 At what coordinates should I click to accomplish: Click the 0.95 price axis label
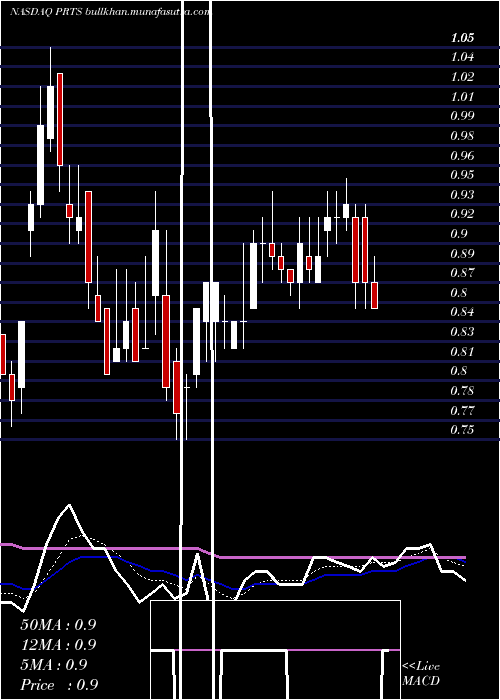coord(462,175)
